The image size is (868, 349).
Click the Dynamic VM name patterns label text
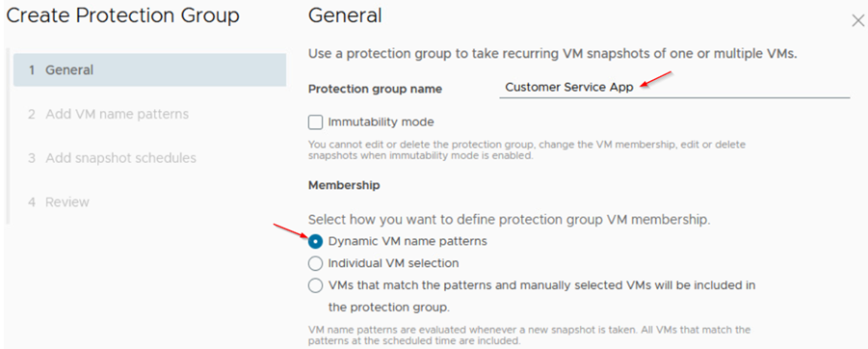[408, 242]
